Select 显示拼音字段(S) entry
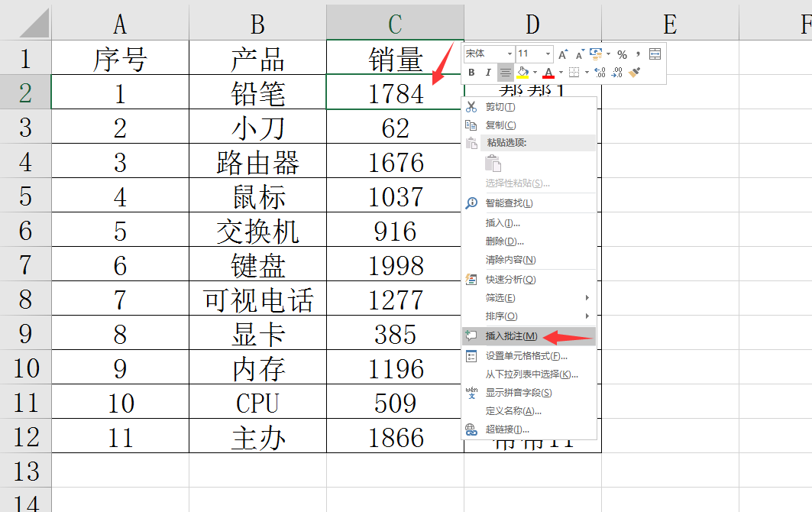Screen dimensions: 812x512 [529, 393]
